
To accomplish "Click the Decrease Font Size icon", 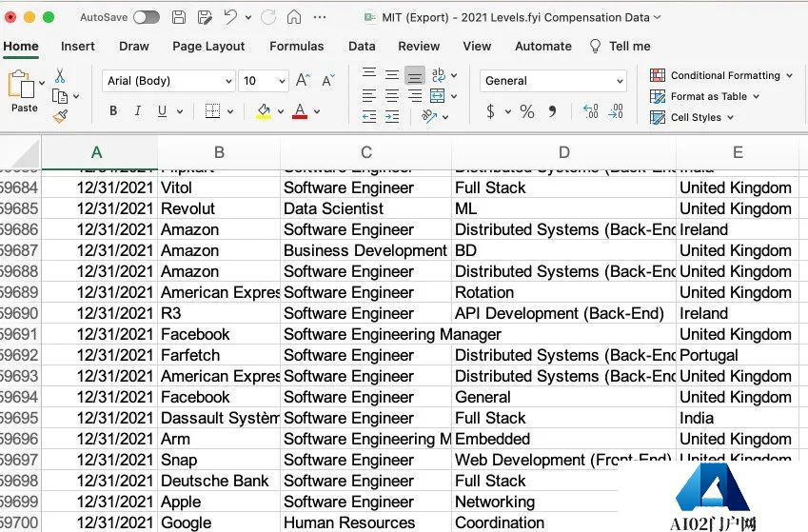I will (x=328, y=80).
